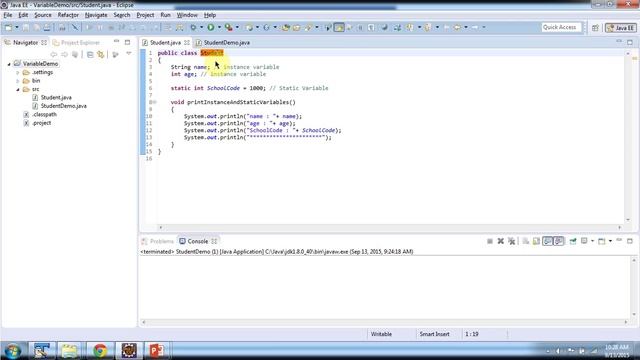Click the Console Terminate stop icon
The image size is (640, 360).
point(490,241)
